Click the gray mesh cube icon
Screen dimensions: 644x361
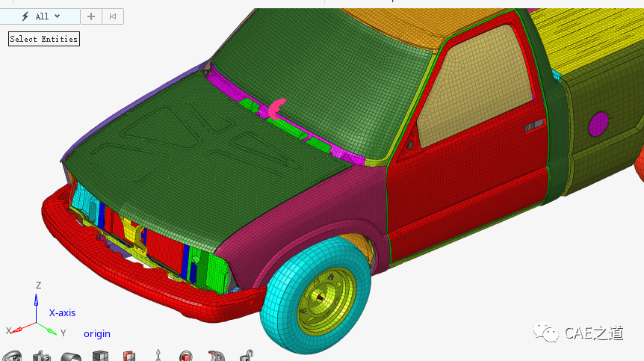pyautogui.click(x=100, y=356)
